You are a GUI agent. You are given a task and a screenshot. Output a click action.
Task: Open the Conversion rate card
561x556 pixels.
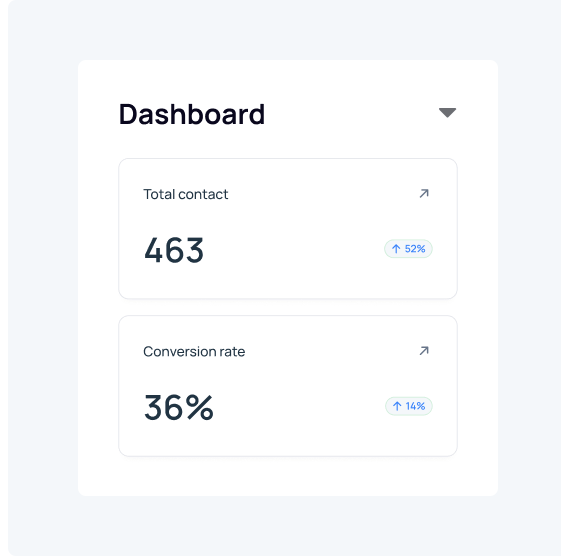[x=288, y=386]
